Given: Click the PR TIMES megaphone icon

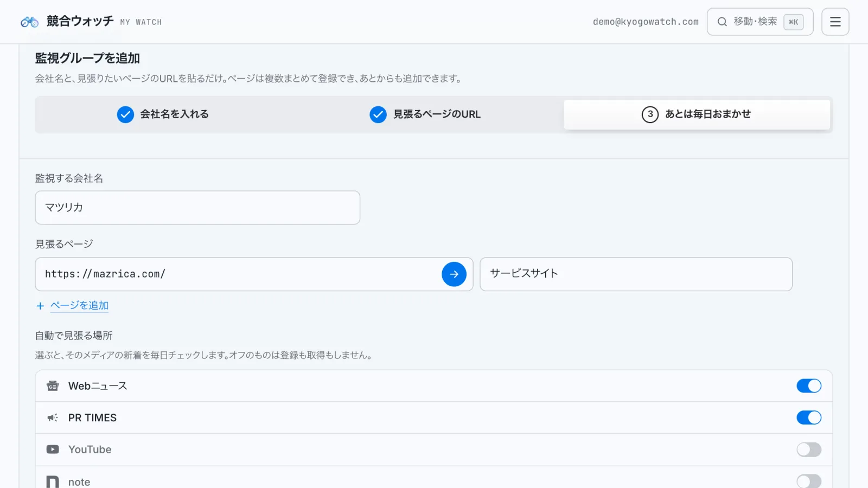Looking at the screenshot, I should (53, 418).
